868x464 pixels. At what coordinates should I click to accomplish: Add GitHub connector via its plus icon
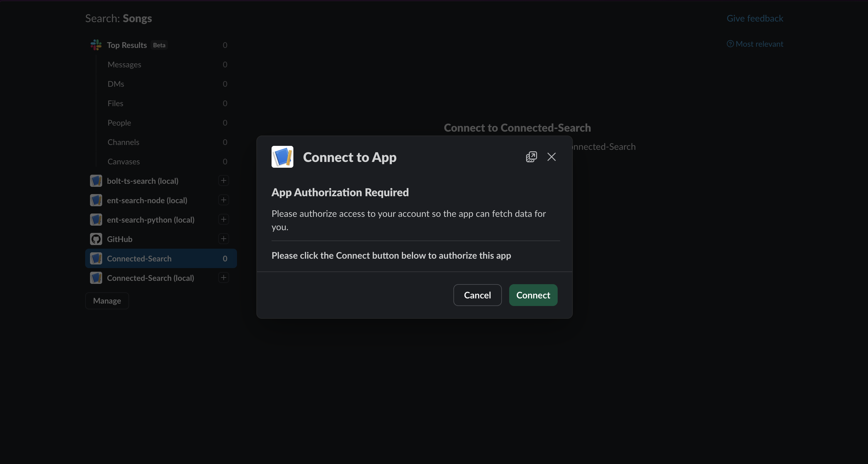223,239
